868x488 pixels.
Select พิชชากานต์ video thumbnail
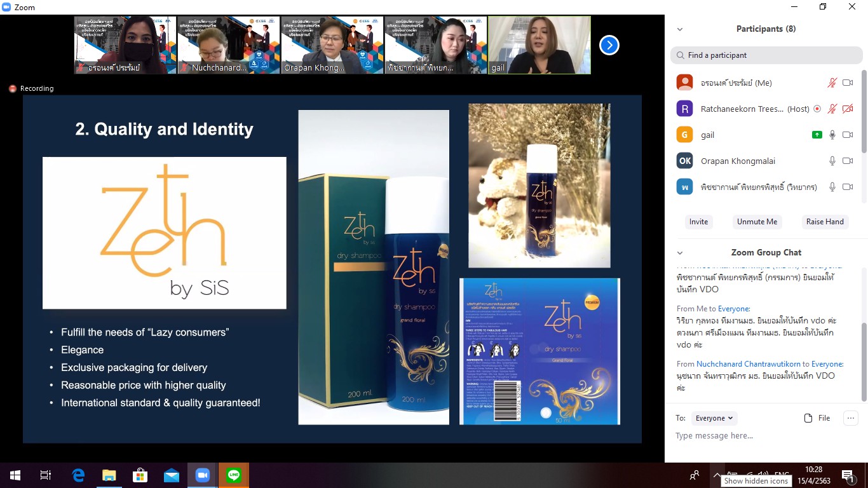click(x=436, y=45)
